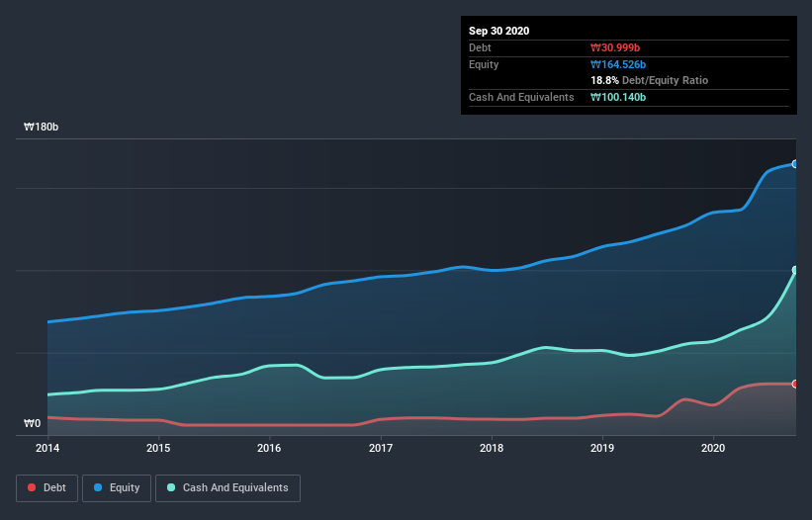Click the ₩30.999b debt value

point(615,48)
